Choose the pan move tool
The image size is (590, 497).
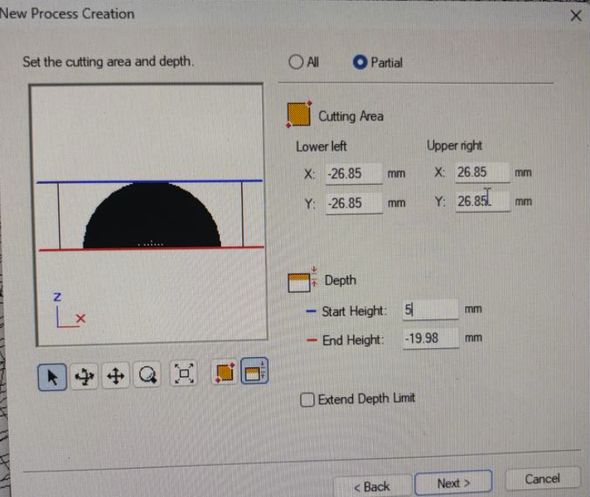click(116, 376)
